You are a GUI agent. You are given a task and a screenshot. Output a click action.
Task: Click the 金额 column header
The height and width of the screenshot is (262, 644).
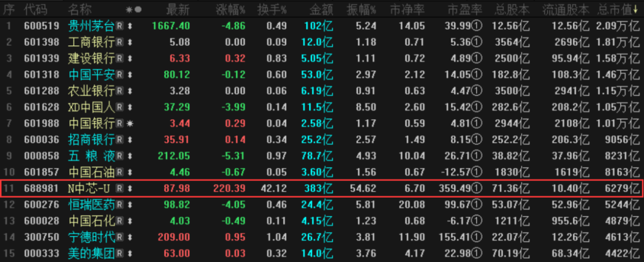(321, 10)
